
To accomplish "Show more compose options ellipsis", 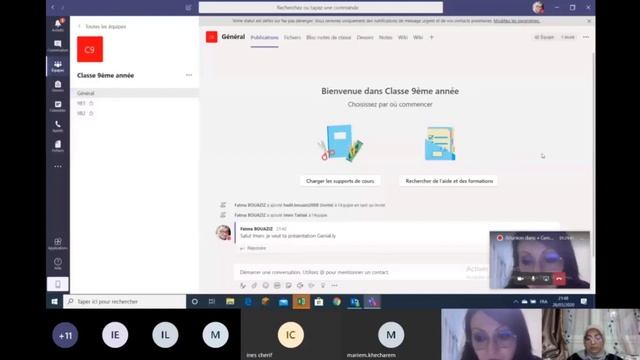I will click(334, 285).
